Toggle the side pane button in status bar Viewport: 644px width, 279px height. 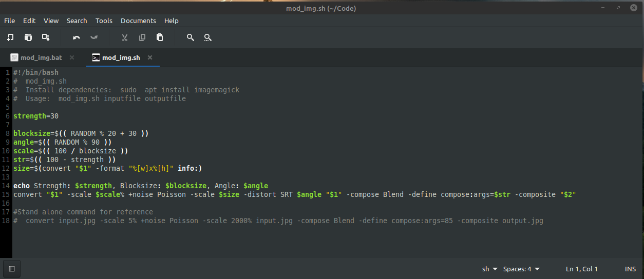tap(12, 269)
